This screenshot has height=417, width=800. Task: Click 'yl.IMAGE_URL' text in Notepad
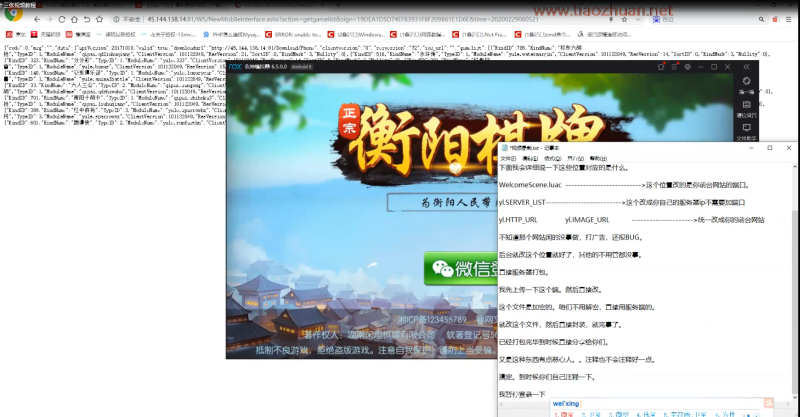pyautogui.click(x=587, y=220)
